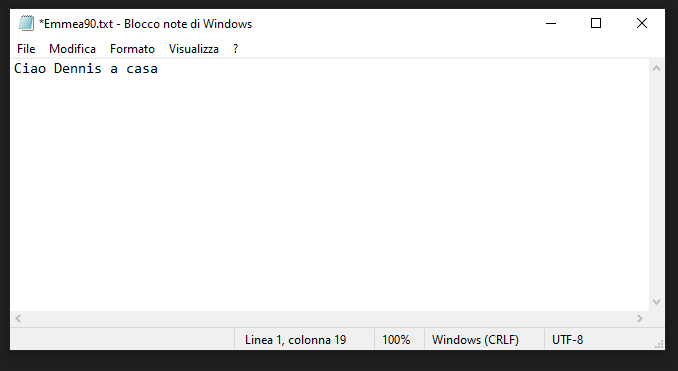Image resolution: width=678 pixels, height=371 pixels.
Task: Click the Linea 1, colonna 19 indicator
Action: coord(296,340)
